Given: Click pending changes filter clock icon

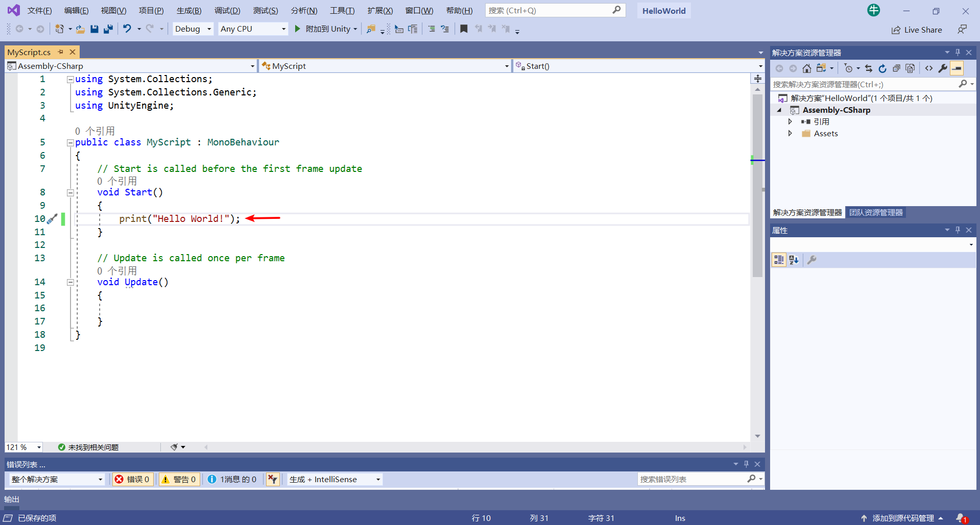Looking at the screenshot, I should coord(848,68).
